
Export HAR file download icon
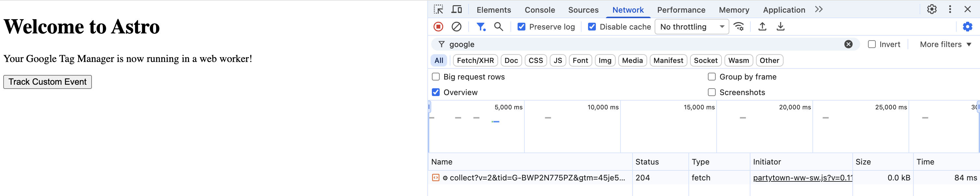coord(780,27)
